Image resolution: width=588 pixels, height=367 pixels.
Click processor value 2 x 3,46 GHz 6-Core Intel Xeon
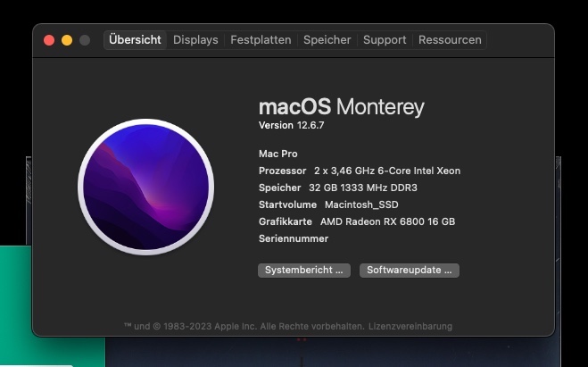point(387,171)
